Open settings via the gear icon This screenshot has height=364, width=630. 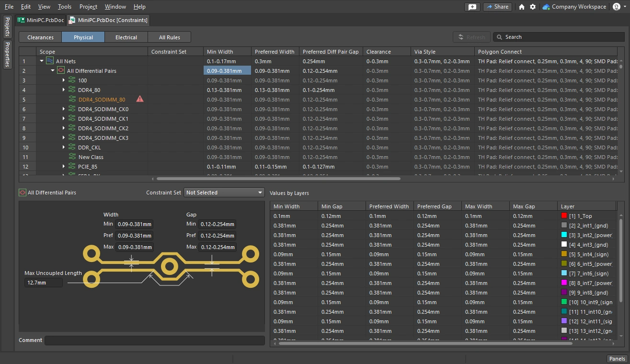(x=533, y=7)
